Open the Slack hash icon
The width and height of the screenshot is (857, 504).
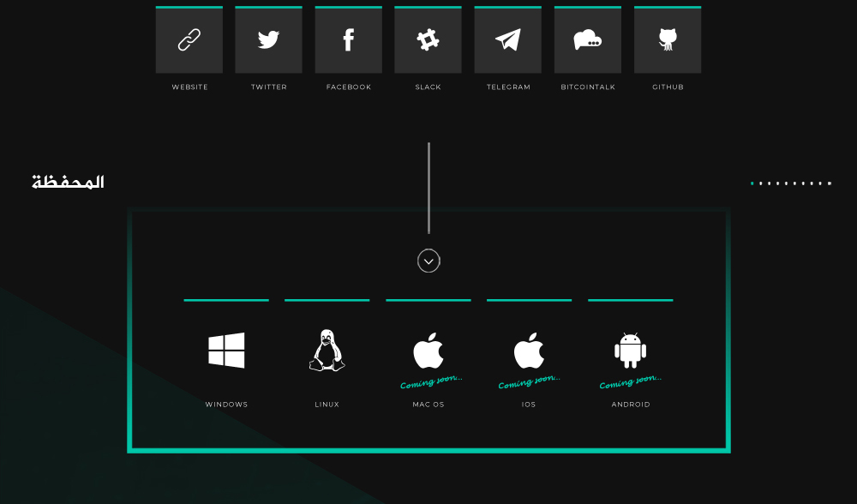click(x=428, y=40)
